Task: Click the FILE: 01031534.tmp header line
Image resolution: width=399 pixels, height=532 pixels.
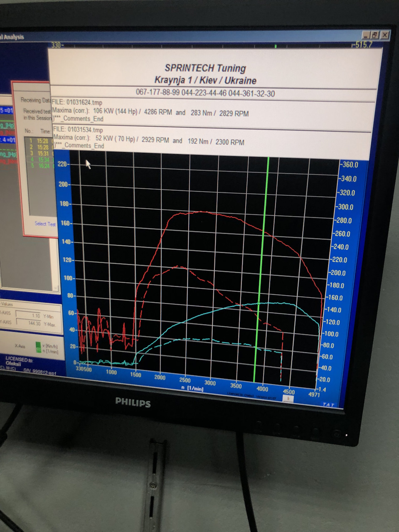Action: pos(78,129)
